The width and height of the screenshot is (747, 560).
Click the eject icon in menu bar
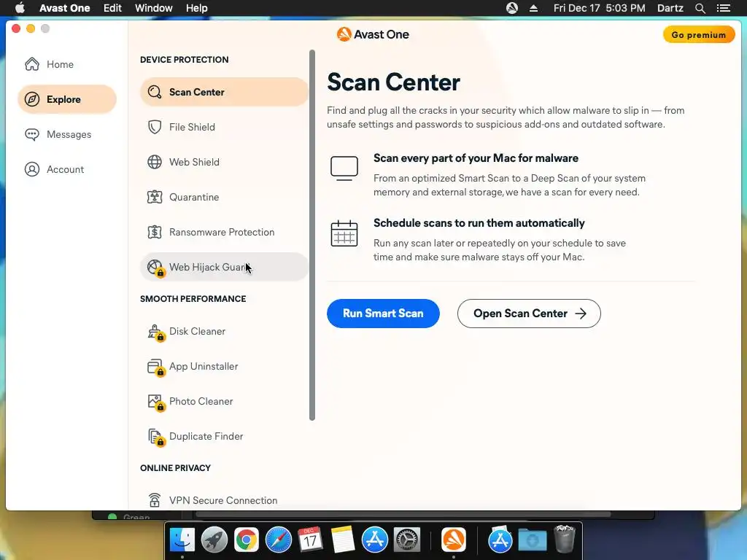click(x=533, y=8)
